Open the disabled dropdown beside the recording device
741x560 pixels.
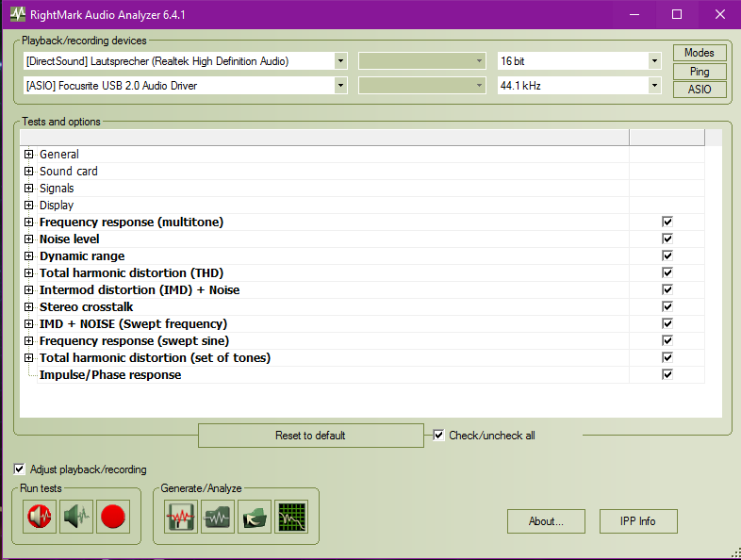pos(422,86)
